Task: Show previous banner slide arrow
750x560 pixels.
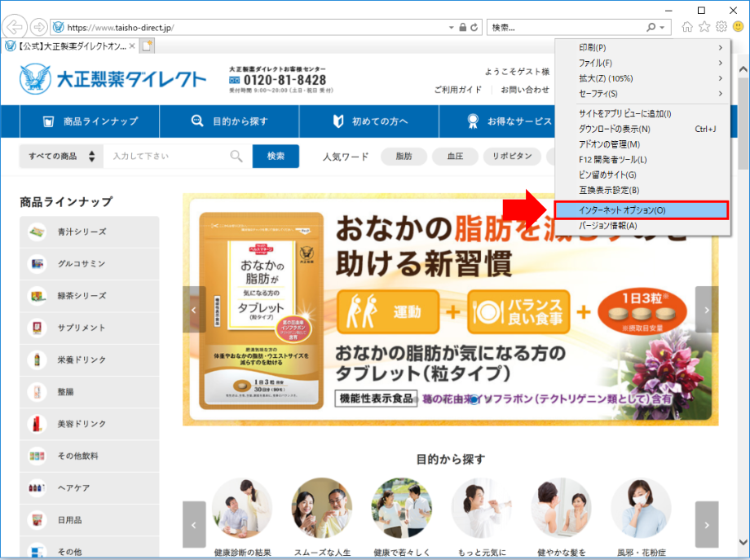Action: (194, 310)
